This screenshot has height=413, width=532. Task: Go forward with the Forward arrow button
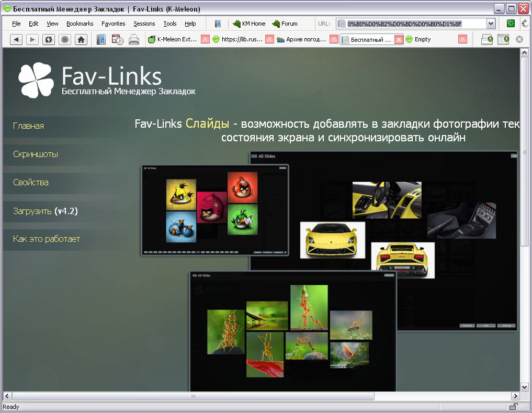click(32, 40)
